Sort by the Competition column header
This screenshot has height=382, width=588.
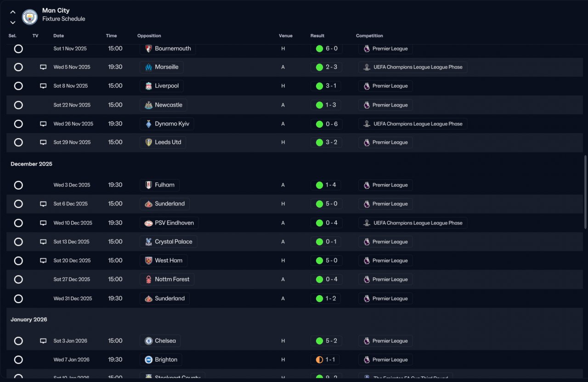click(369, 36)
